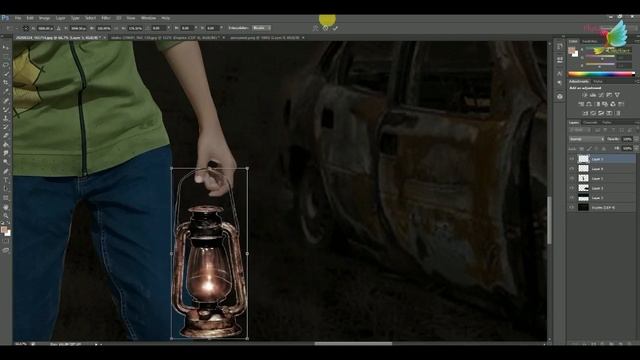
Task: Click the reference point locator grid
Action: point(26,28)
